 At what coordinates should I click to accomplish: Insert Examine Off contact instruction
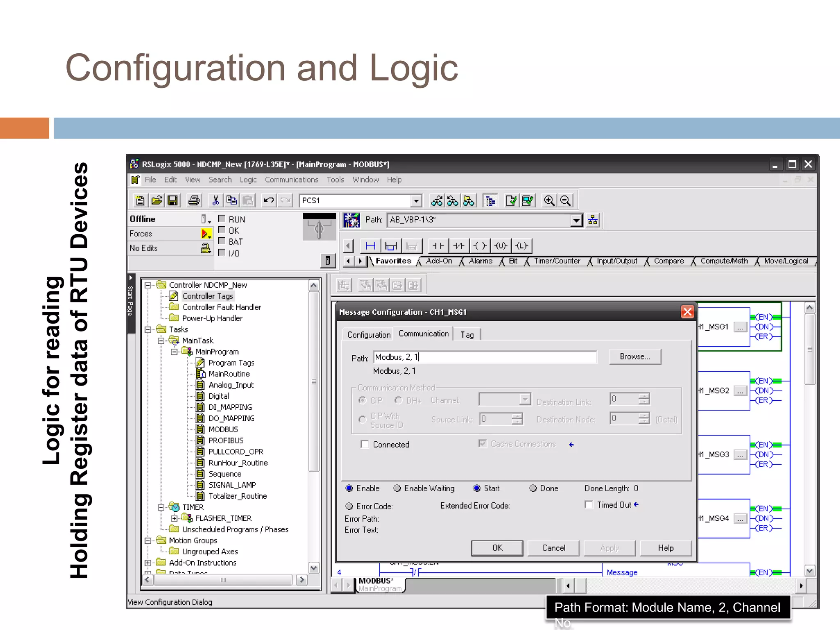[x=459, y=246]
